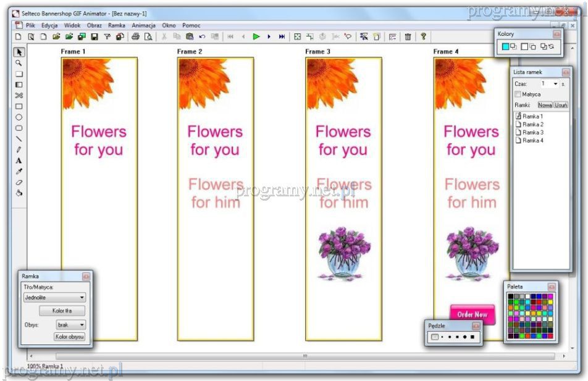Click the cyan foreground color swatch in Kolory
Viewport: 588px width, 381px height.
505,46
